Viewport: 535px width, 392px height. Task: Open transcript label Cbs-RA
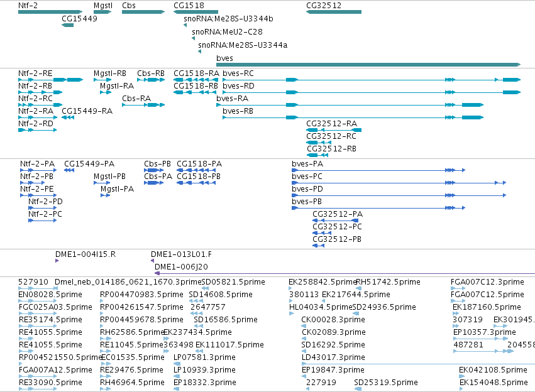tap(136, 99)
